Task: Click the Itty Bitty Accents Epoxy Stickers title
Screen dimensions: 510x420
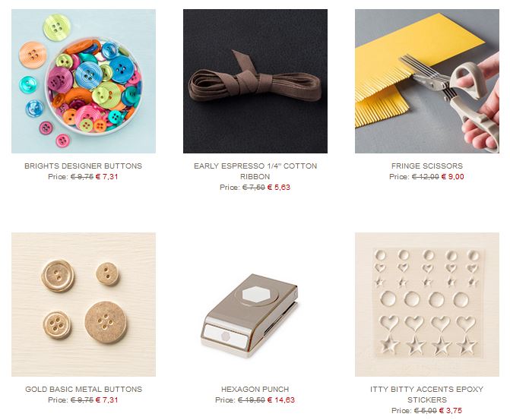Action: tap(426, 394)
